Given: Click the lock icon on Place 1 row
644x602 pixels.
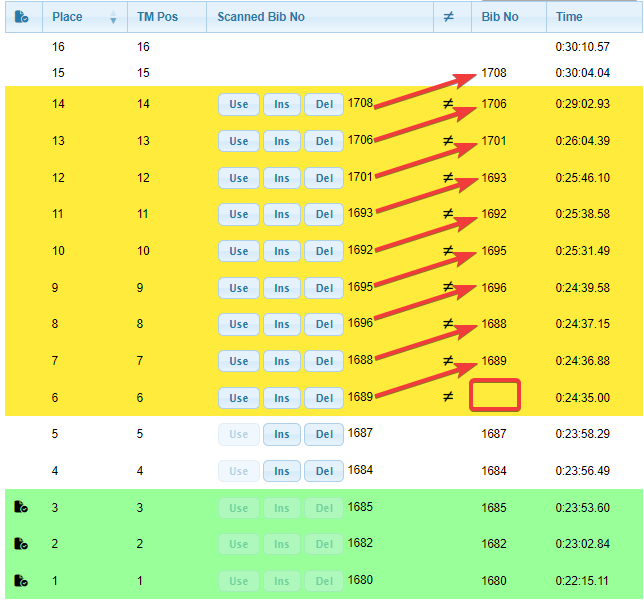Looking at the screenshot, I should [22, 581].
